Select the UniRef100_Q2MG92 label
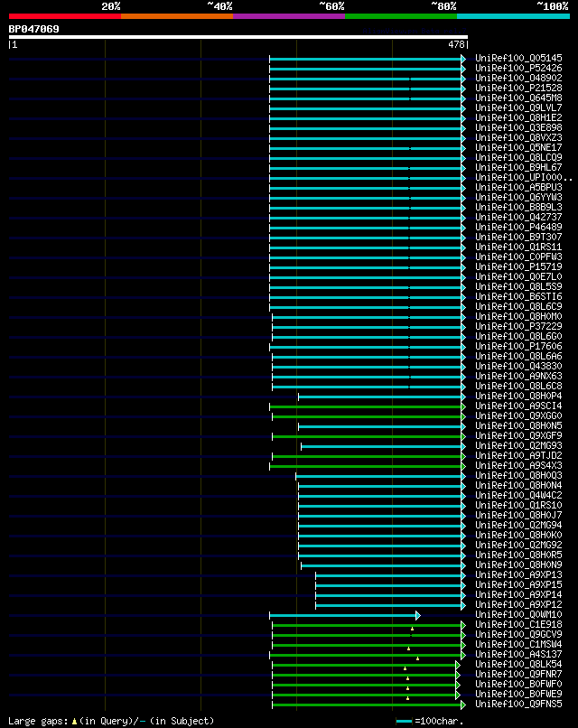This screenshot has width=578, height=728. (518, 545)
